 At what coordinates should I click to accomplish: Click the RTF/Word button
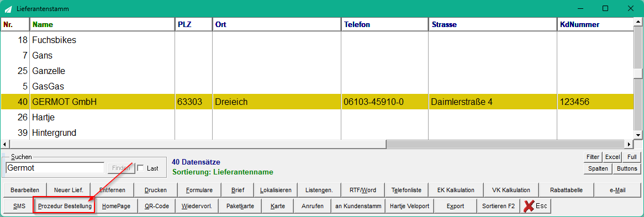tap(363, 190)
